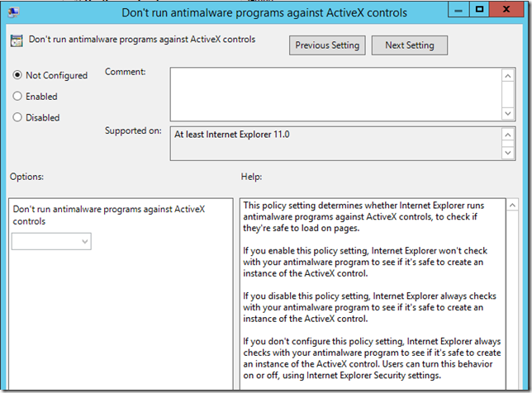Maximize the policy setting window
Image resolution: width=532 pixels, height=393 pixels.
(479, 9)
